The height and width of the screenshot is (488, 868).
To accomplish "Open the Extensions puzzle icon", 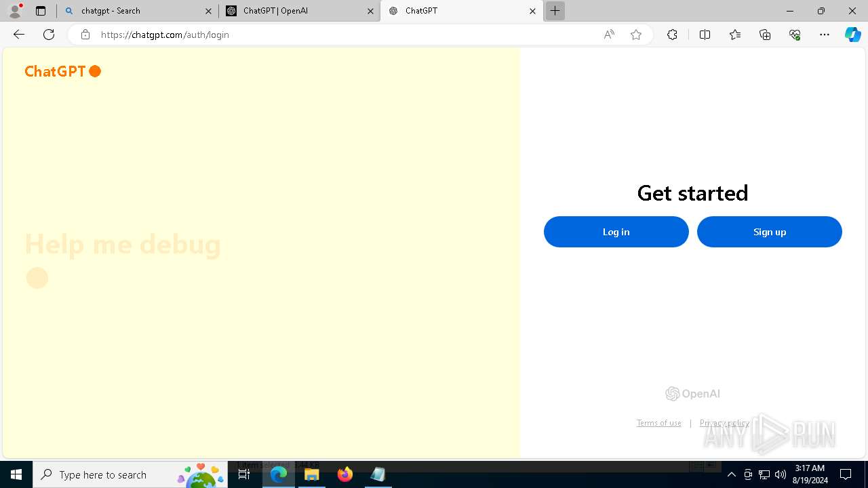I will tap(672, 35).
